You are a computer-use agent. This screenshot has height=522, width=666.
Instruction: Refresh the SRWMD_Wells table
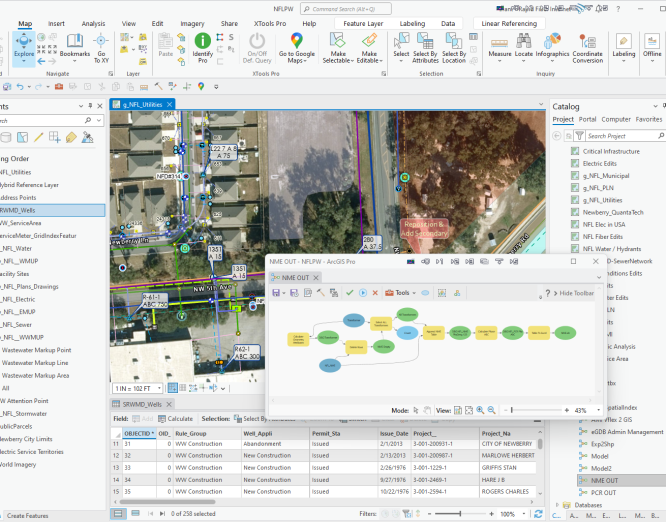pyautogui.click(x=538, y=514)
